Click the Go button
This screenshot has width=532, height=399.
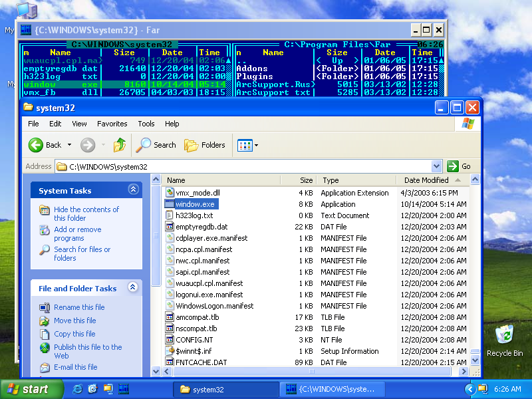pos(459,166)
